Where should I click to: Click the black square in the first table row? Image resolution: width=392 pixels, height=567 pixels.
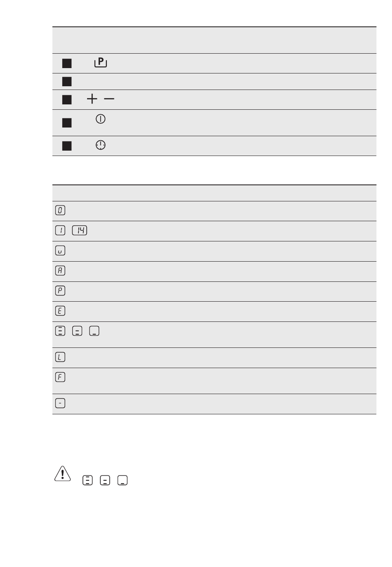pyautogui.click(x=67, y=63)
